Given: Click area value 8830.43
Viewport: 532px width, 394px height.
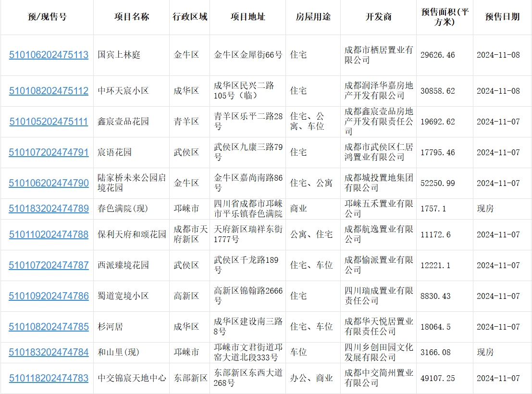Looking at the screenshot, I should pyautogui.click(x=435, y=296).
